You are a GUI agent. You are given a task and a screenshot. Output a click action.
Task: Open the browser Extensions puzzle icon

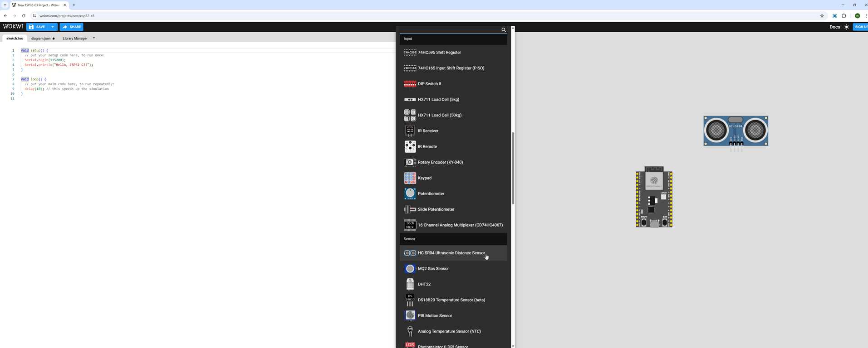pyautogui.click(x=844, y=16)
